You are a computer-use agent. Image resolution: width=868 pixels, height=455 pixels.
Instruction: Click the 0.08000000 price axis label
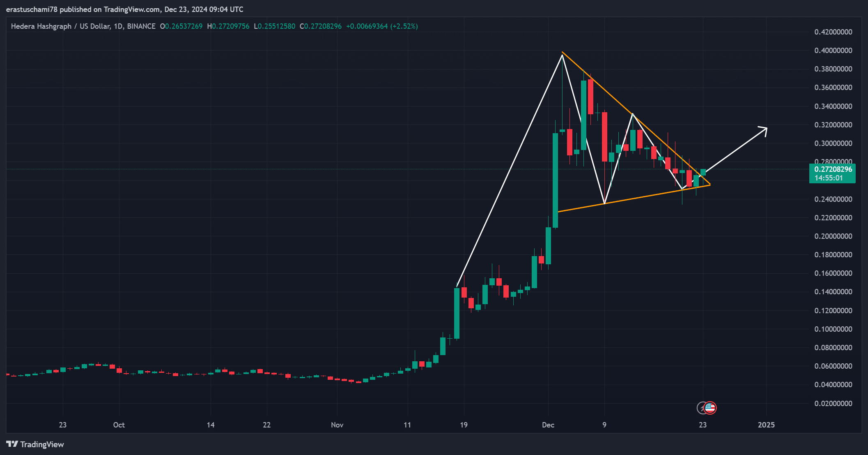(834, 348)
